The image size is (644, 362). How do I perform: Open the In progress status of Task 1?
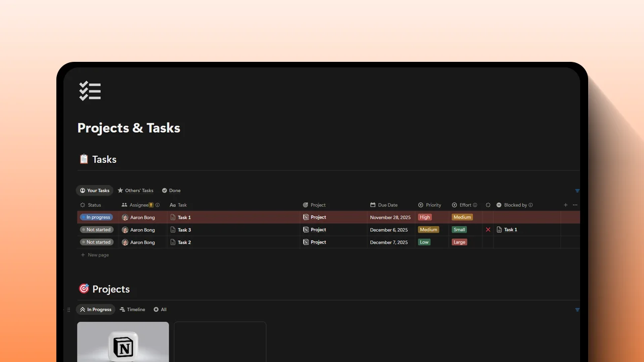pyautogui.click(x=97, y=217)
